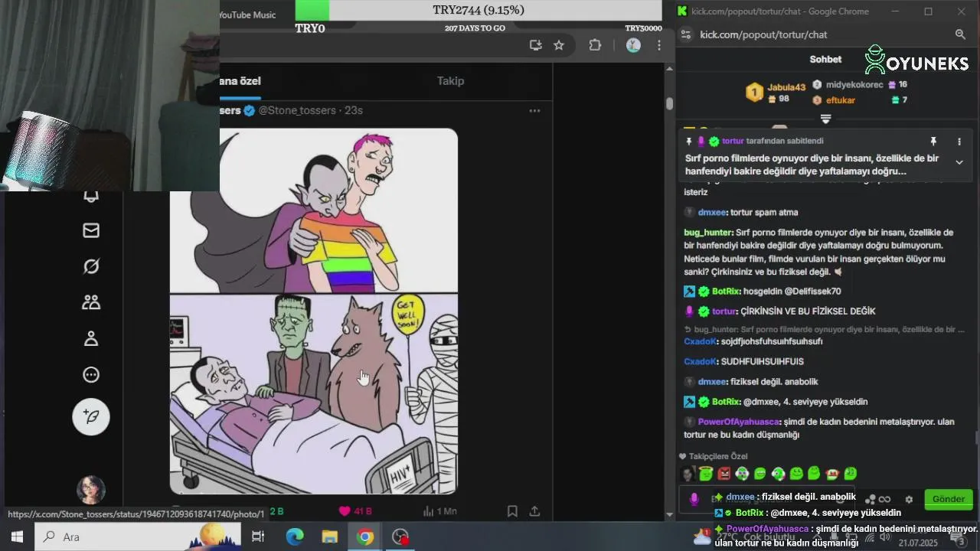Click the YouTube Music tab
980x551 pixels.
pos(247,15)
